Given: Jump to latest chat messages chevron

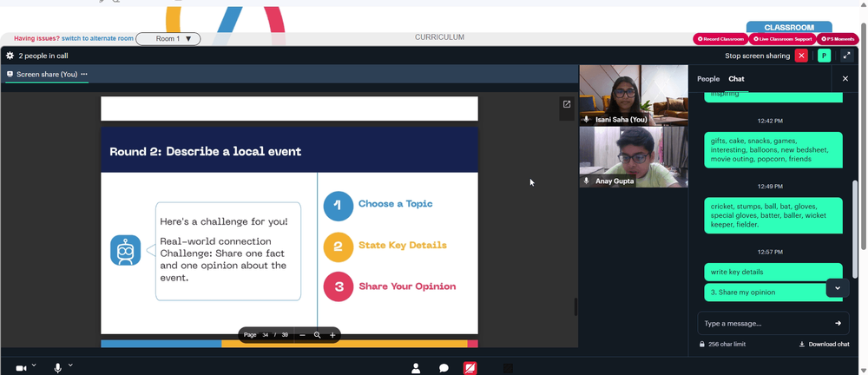Looking at the screenshot, I should point(838,288).
